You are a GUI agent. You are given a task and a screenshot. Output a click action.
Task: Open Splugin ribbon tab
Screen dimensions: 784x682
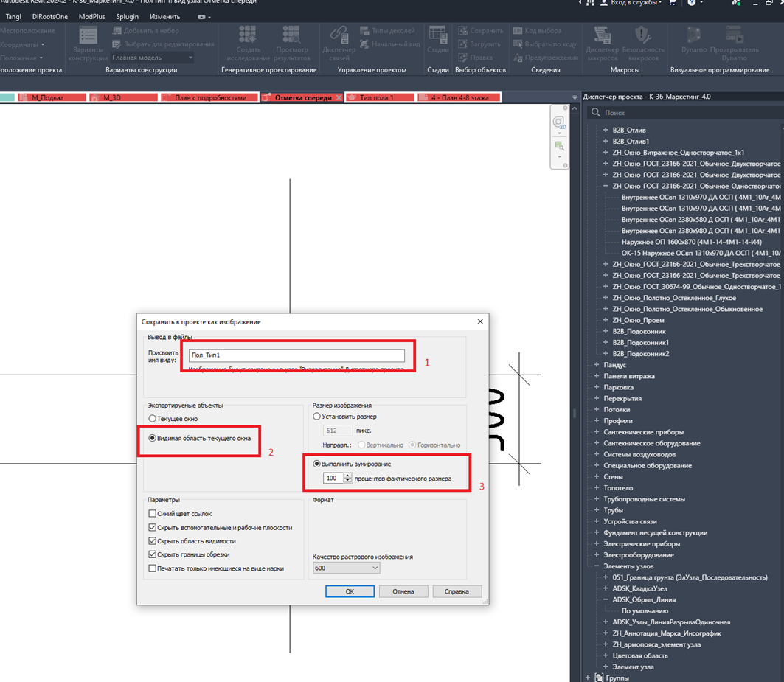tap(128, 16)
